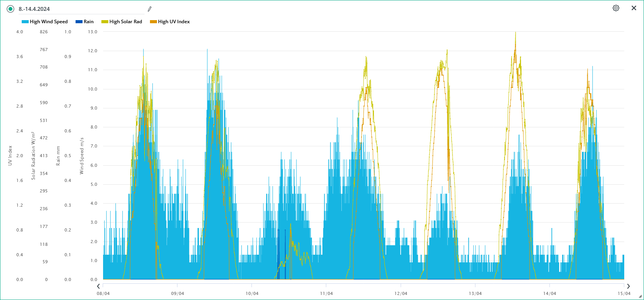
Task: Toggle the High UV Index legend label
Action: tap(174, 22)
